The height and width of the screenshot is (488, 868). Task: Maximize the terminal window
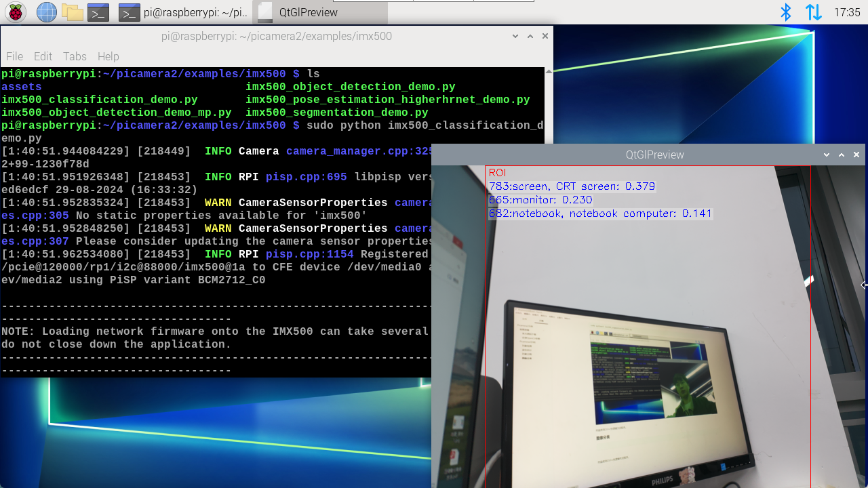[530, 36]
